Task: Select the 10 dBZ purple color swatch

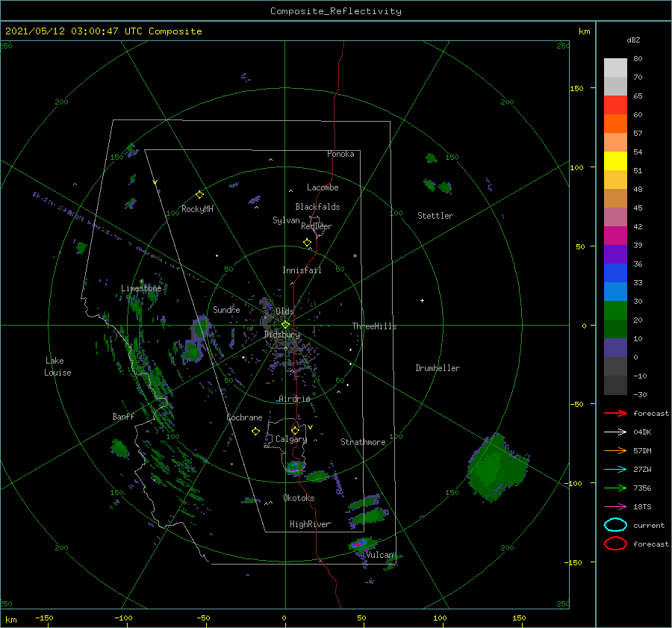Action: pyautogui.click(x=615, y=347)
